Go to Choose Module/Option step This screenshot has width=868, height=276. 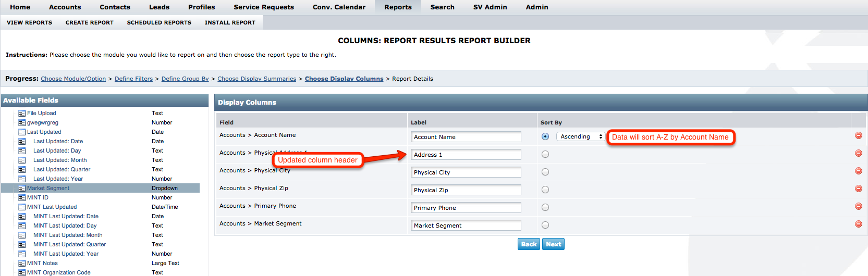[x=74, y=79]
